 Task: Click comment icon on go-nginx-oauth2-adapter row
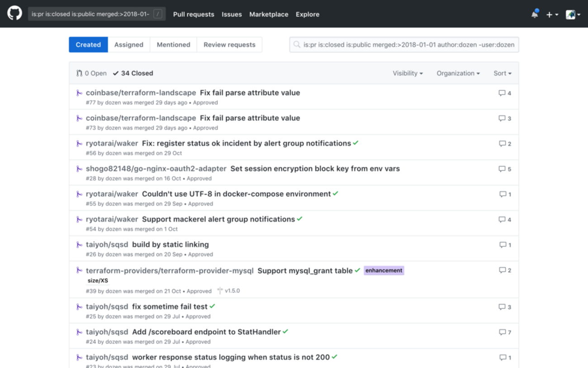502,169
